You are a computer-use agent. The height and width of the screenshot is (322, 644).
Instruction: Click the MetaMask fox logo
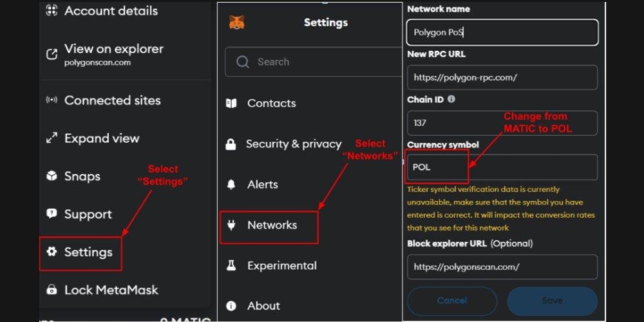(x=236, y=22)
